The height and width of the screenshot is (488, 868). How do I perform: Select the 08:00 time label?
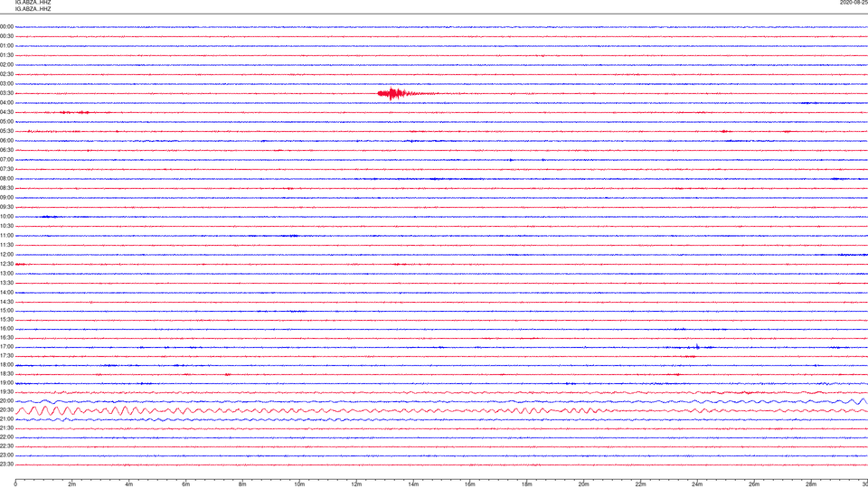[x=6, y=179]
